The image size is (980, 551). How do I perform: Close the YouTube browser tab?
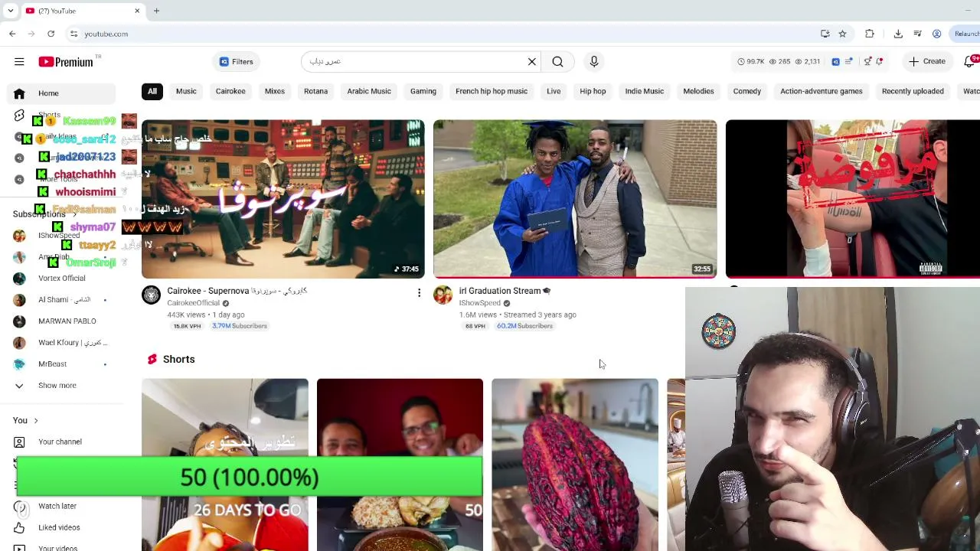click(137, 11)
